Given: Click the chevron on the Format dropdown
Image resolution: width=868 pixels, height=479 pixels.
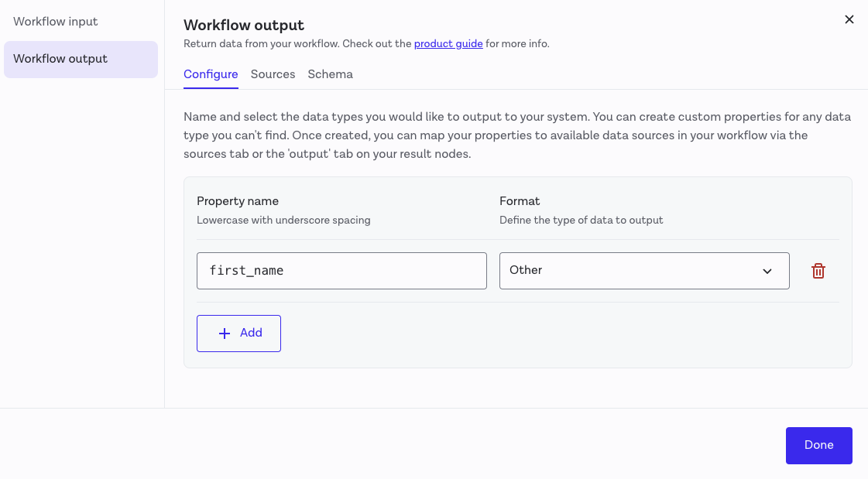Looking at the screenshot, I should [767, 271].
